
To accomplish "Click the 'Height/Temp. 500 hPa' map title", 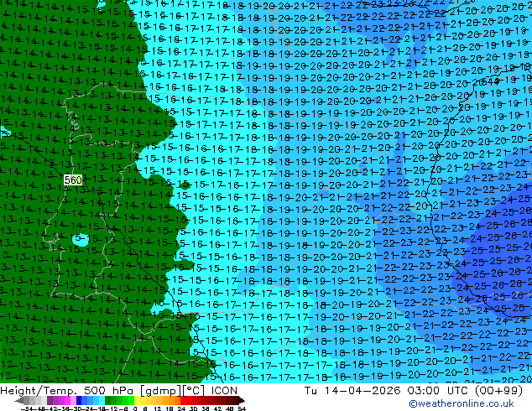I will 67,390.
